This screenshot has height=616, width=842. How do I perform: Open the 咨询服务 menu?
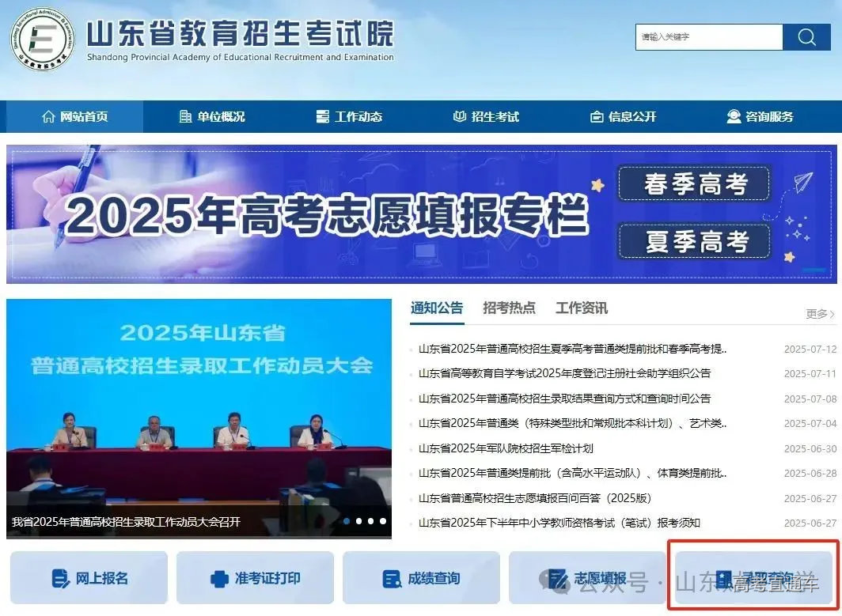(x=760, y=116)
